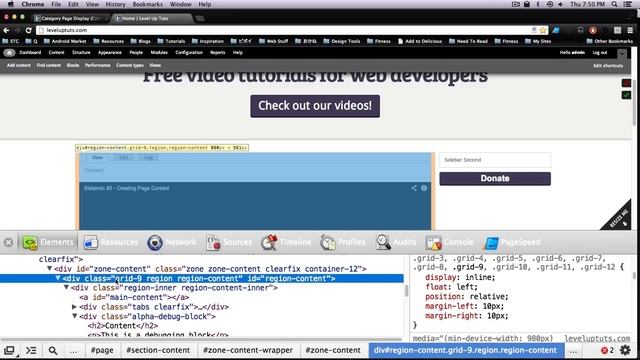The height and width of the screenshot is (360, 640).
Task: Click the red circular extension icon
Action: coord(593,30)
